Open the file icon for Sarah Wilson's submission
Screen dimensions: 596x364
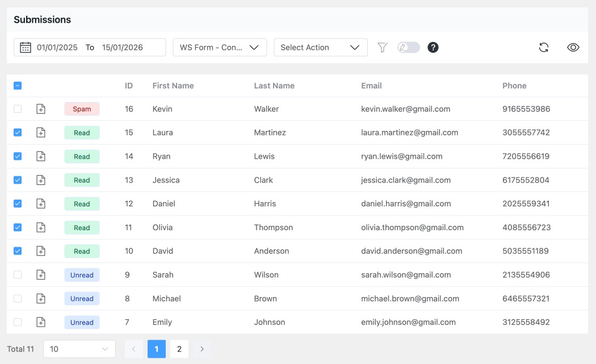click(40, 274)
